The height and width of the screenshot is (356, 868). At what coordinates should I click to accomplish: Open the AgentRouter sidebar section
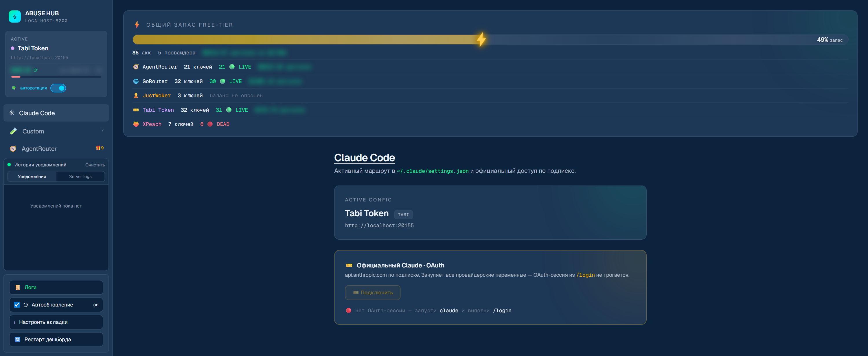56,149
